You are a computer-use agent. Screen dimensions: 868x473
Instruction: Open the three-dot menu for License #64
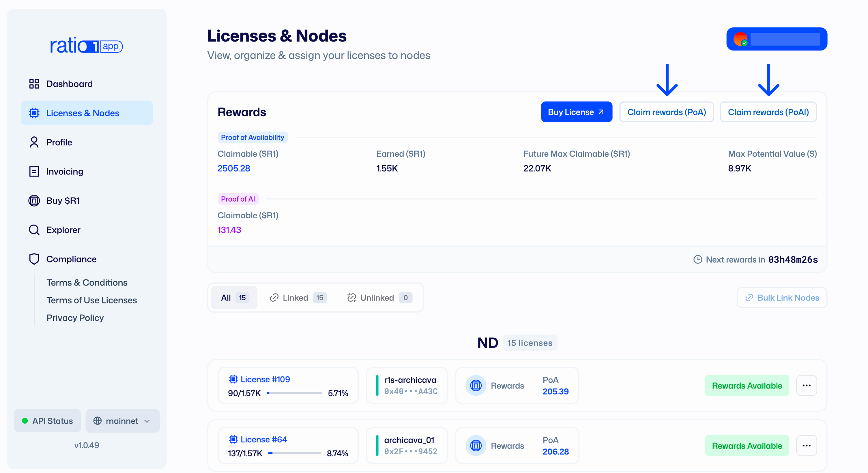806,446
